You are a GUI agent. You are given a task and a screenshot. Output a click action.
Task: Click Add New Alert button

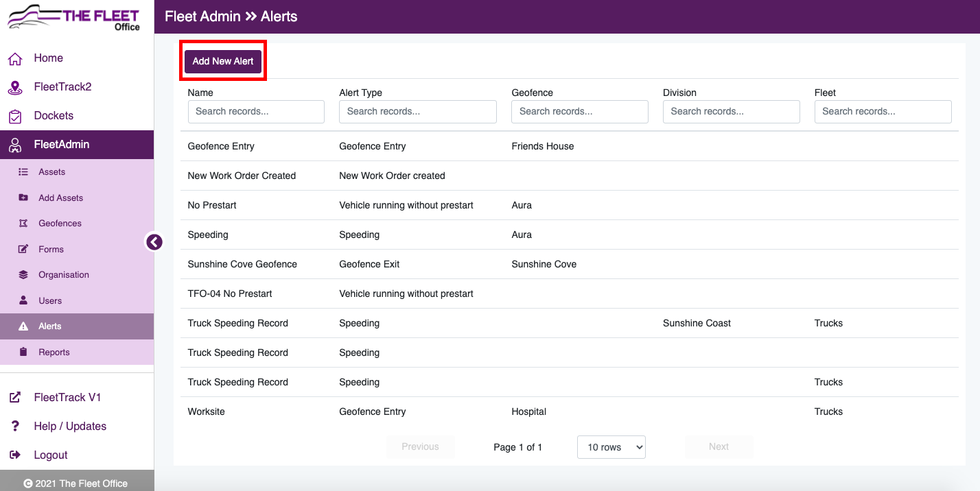tap(223, 61)
